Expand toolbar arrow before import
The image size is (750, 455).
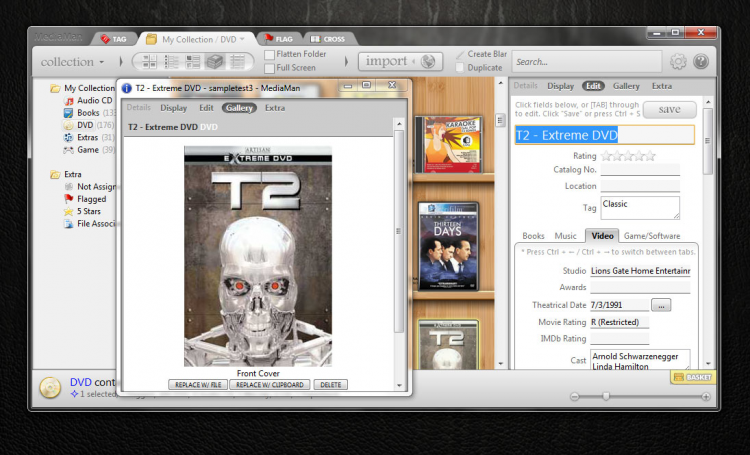pyautogui.click(x=347, y=61)
